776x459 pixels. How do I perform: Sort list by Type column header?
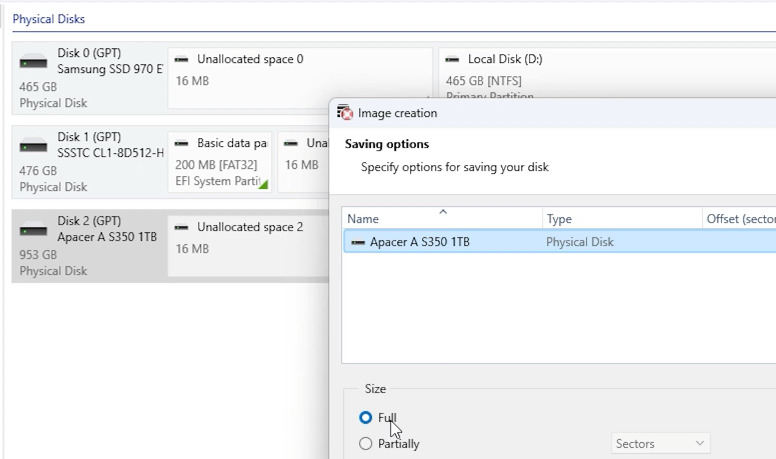(x=622, y=219)
